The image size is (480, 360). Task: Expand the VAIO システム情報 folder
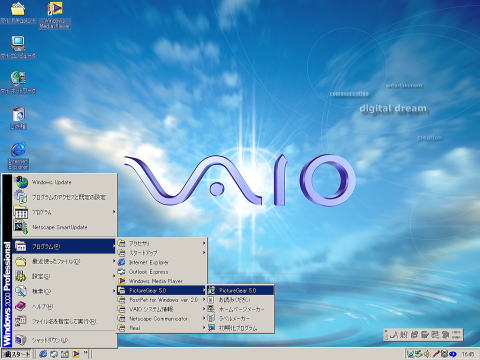point(162,309)
